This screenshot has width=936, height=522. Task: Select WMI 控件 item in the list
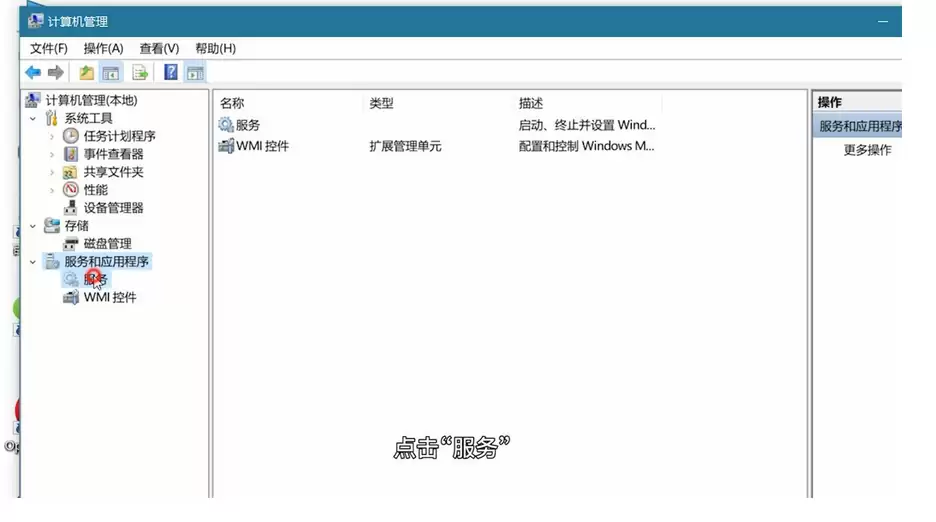[x=263, y=146]
